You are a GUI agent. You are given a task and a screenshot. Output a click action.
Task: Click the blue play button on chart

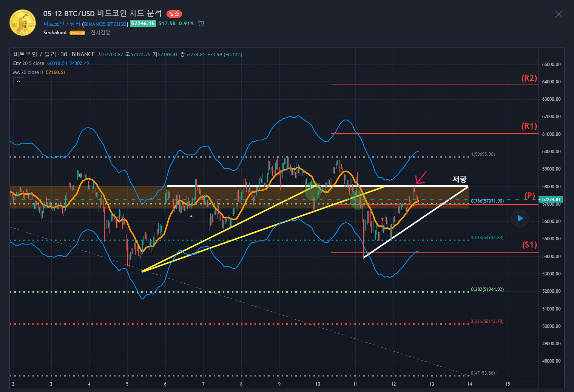tap(520, 218)
